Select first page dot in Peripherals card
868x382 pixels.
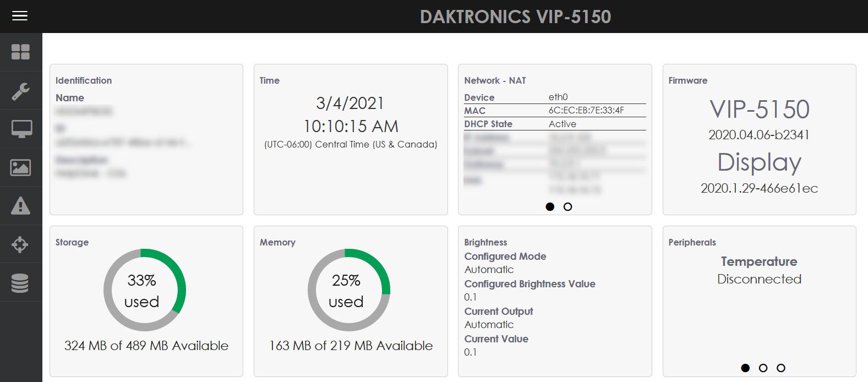(x=745, y=368)
